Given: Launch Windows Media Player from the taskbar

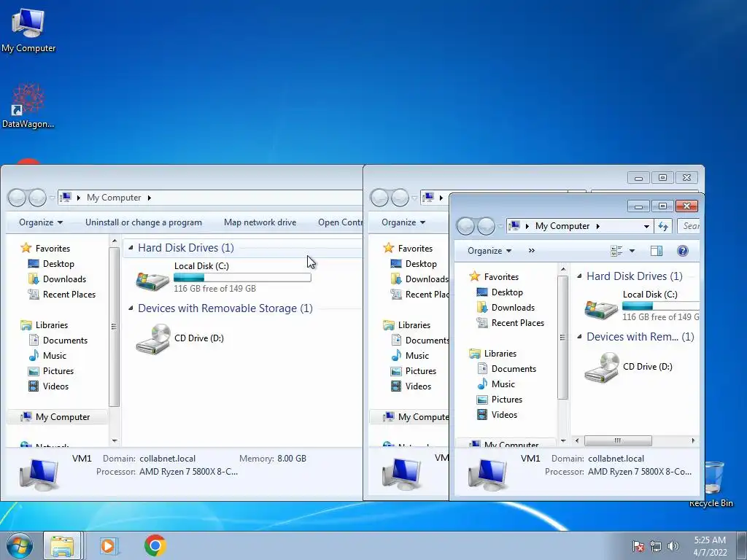Looking at the screenshot, I should (108, 545).
